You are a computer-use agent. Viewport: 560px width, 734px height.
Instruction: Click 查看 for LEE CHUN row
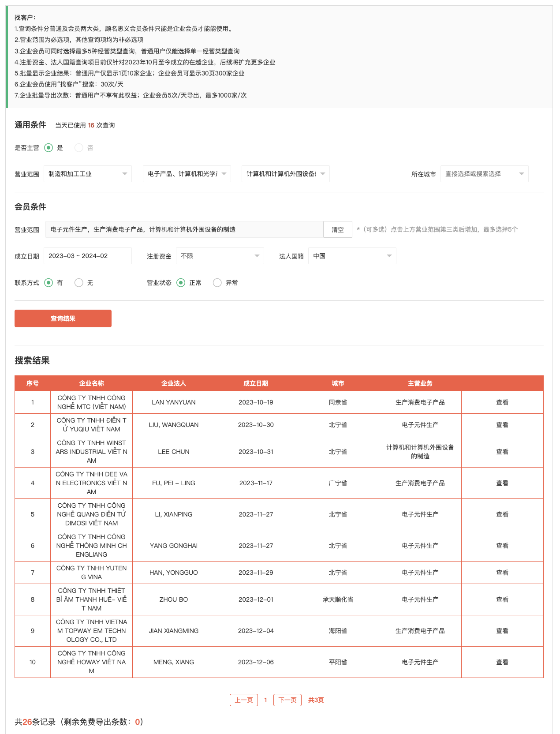(x=502, y=452)
